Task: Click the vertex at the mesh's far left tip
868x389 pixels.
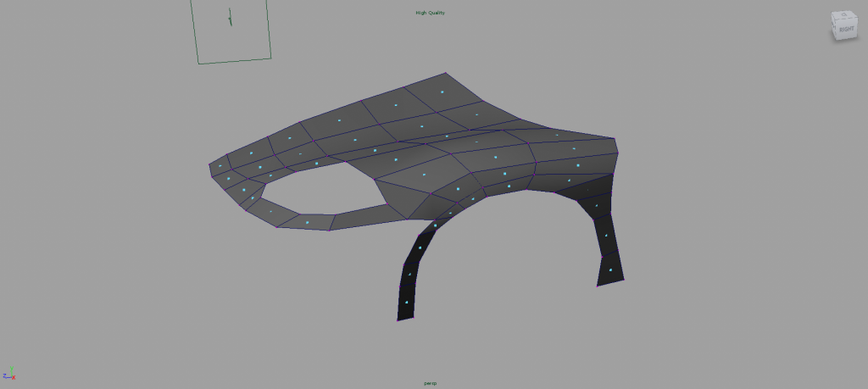Action: (209, 165)
